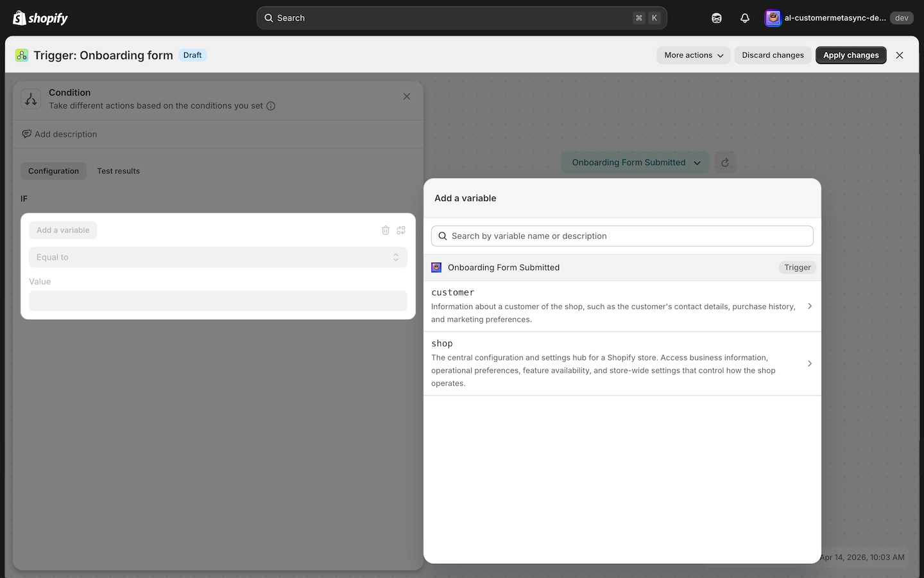Open the Equal to operator dropdown
Viewport: 924px width, 578px height.
click(218, 257)
